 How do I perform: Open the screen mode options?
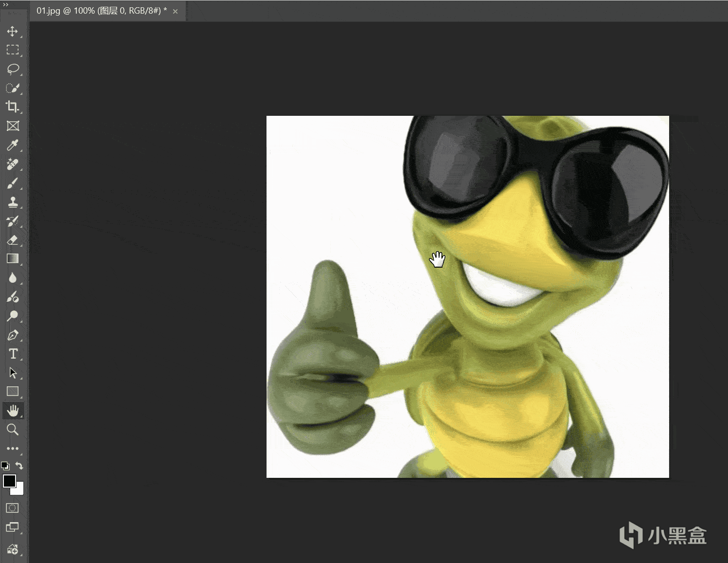[x=12, y=527]
